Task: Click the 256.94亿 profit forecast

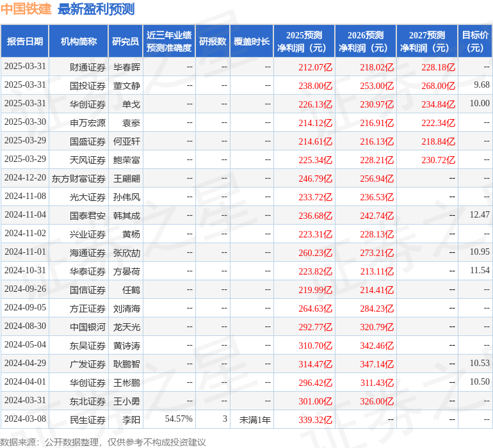Action: (376, 179)
